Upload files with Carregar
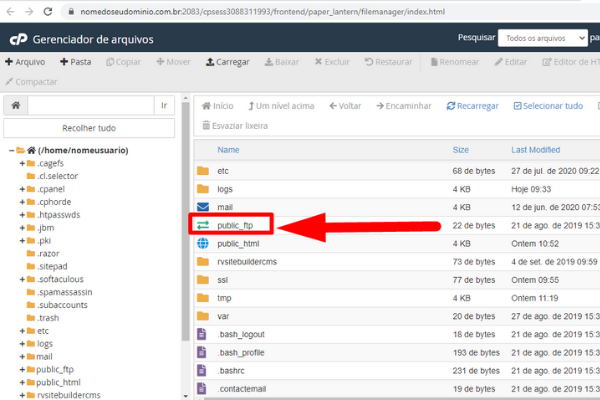 tap(228, 62)
